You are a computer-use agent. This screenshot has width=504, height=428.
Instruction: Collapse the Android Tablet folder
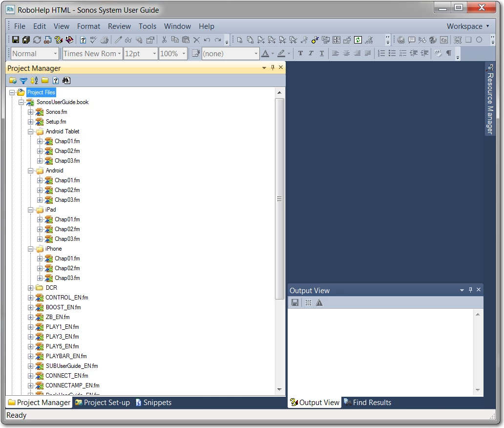(31, 131)
